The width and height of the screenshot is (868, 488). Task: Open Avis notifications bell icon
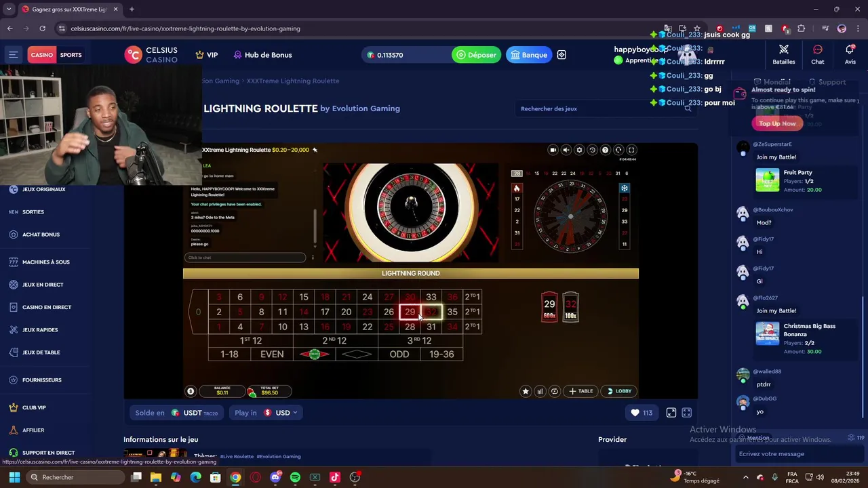coord(850,54)
